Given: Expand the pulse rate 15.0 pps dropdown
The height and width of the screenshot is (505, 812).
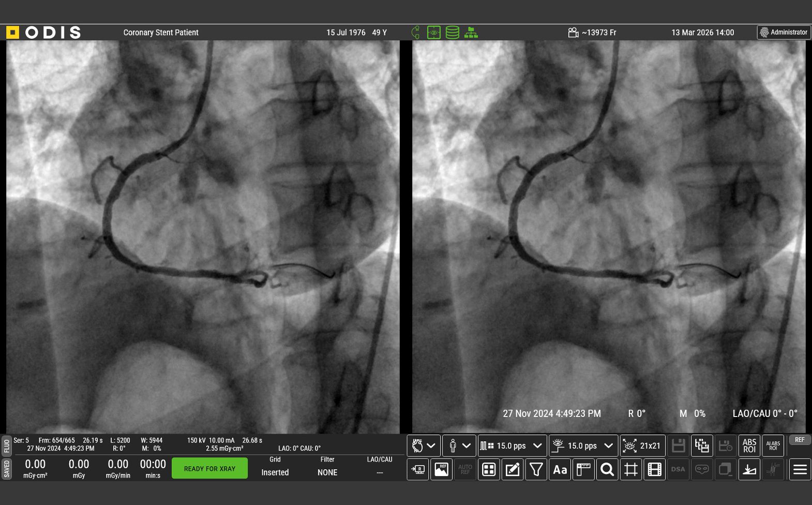Looking at the screenshot, I should click(512, 445).
